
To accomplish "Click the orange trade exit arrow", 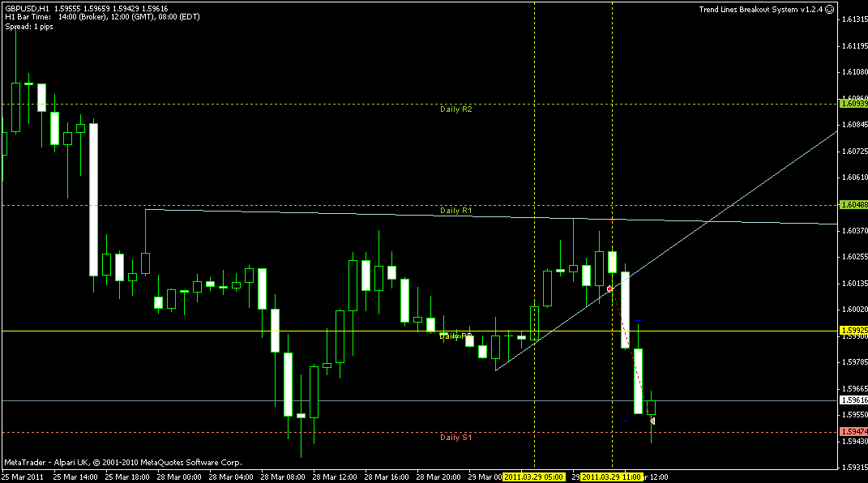I will (x=652, y=420).
